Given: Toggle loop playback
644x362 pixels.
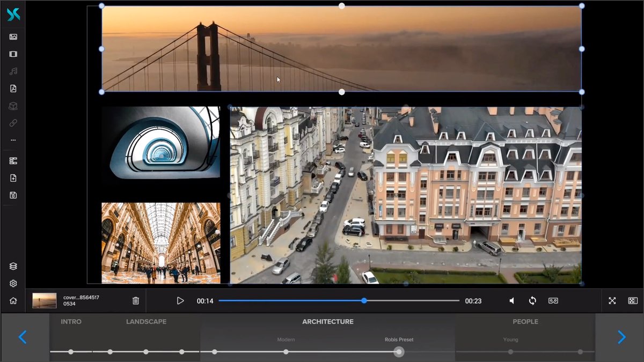Looking at the screenshot, I should (532, 301).
